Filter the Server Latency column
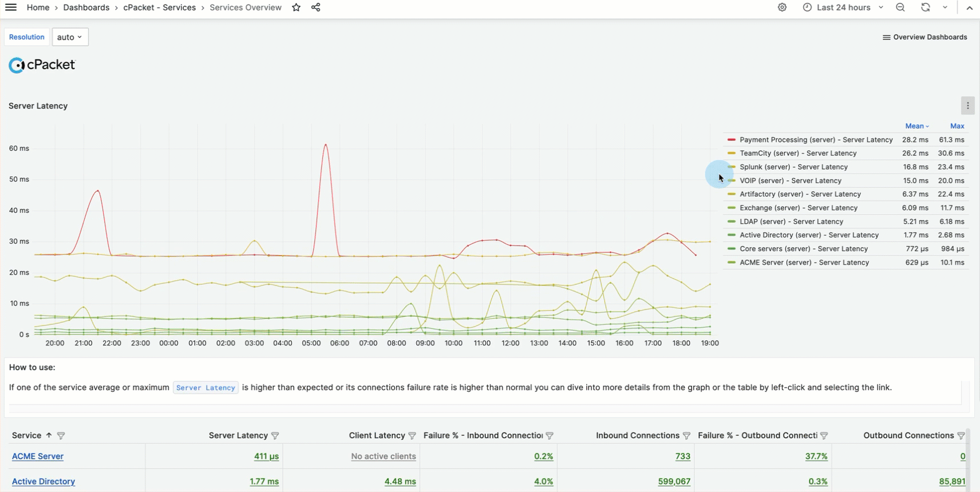Screen dimensions: 980x492 tap(275, 436)
